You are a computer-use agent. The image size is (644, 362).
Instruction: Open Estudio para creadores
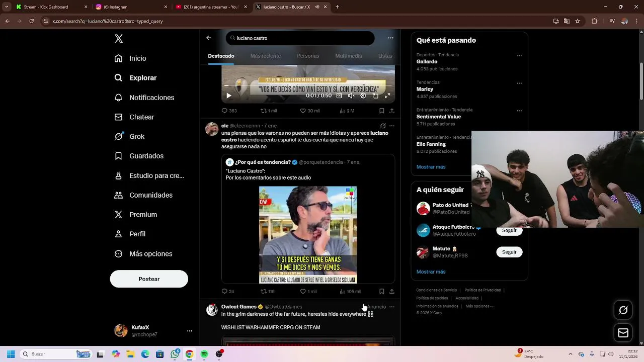(x=149, y=175)
